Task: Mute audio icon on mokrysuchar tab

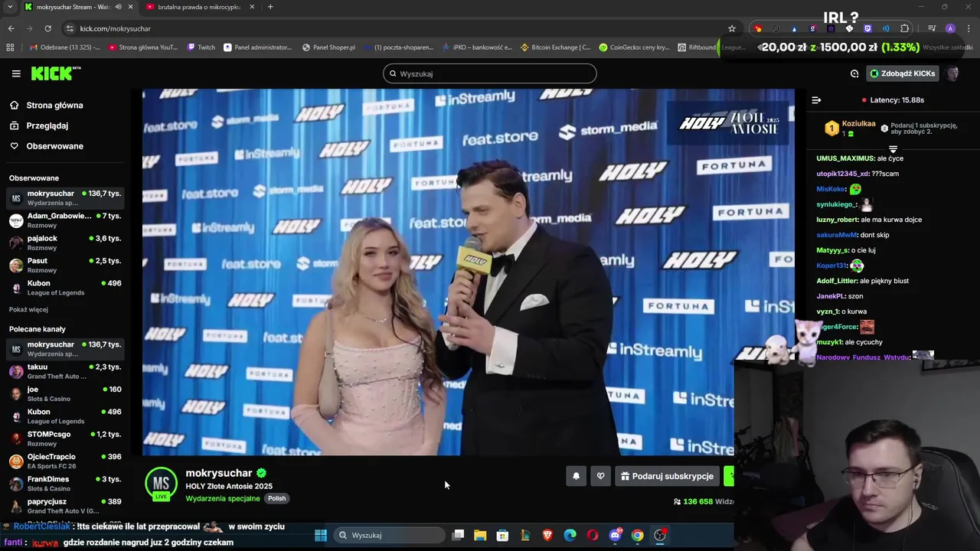Action: (118, 7)
